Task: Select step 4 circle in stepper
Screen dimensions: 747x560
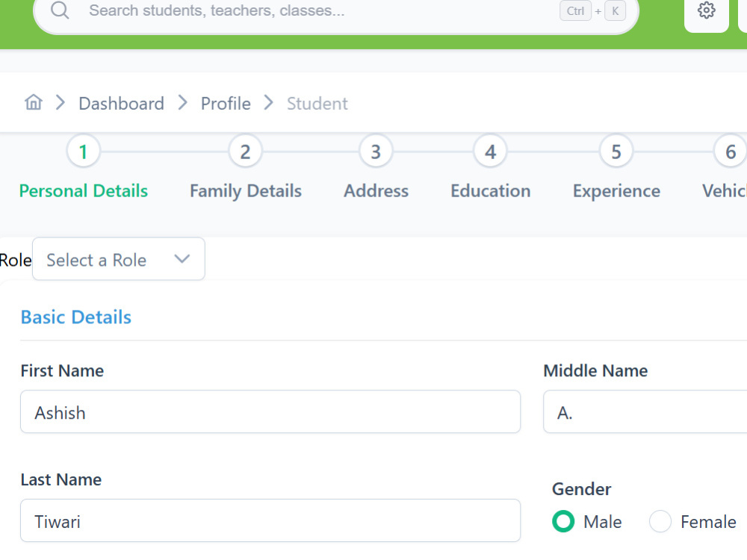Action: pos(490,152)
